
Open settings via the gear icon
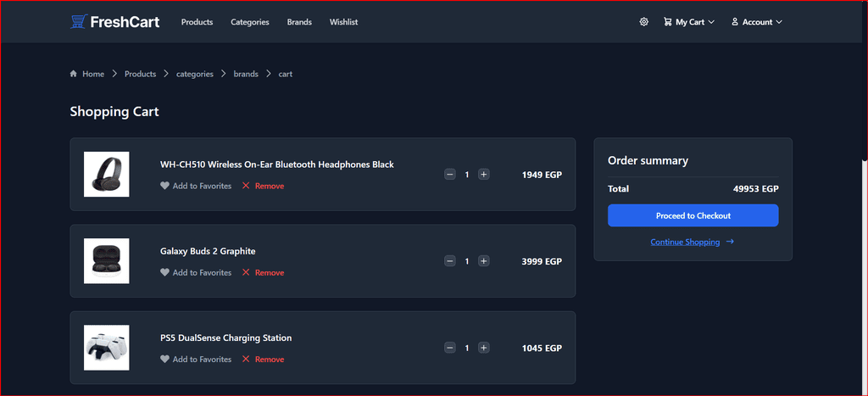pos(644,22)
